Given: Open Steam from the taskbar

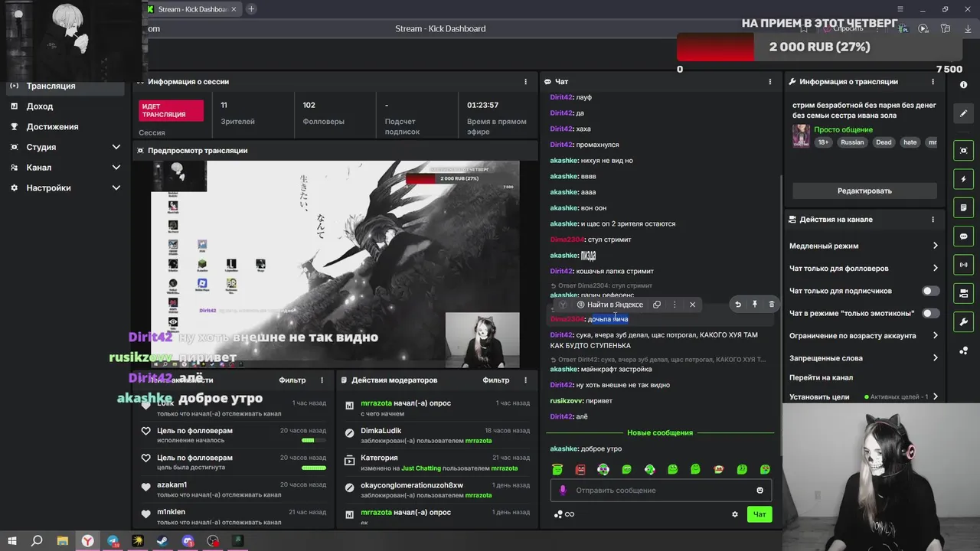Looking at the screenshot, I should pos(163,541).
